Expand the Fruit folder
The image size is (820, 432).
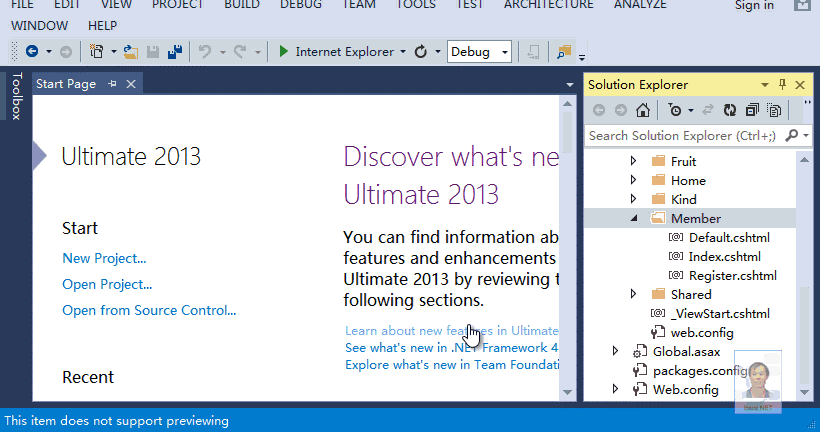pyautogui.click(x=633, y=161)
